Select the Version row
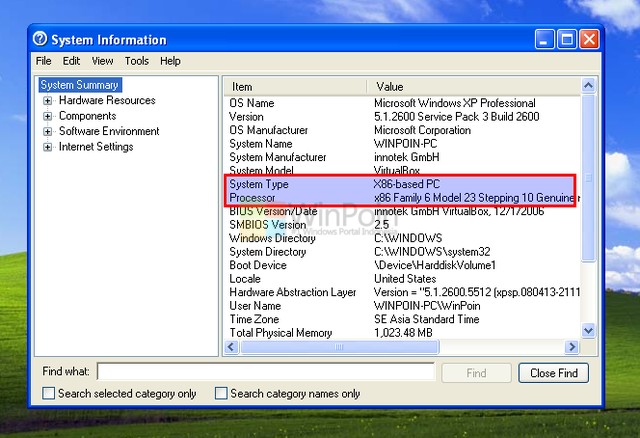Viewport: 640px width, 438px height. point(402,116)
